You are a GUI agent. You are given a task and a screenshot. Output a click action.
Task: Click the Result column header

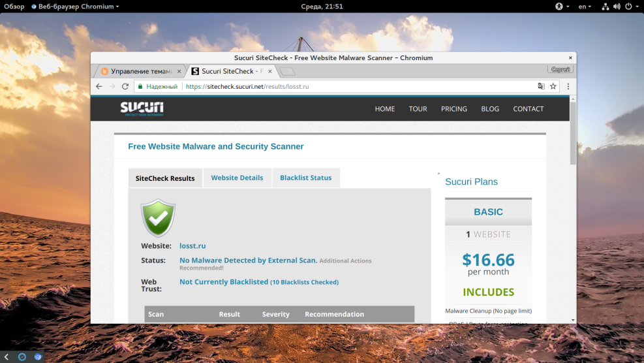(229, 314)
